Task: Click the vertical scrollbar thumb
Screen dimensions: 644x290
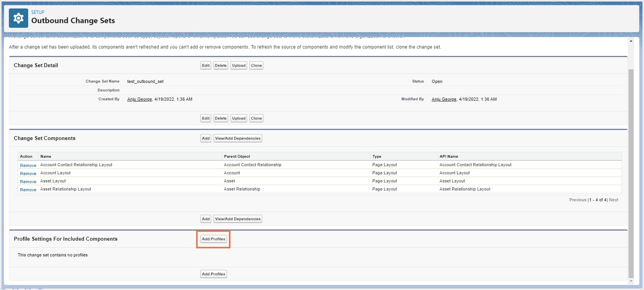Action: [x=631, y=173]
